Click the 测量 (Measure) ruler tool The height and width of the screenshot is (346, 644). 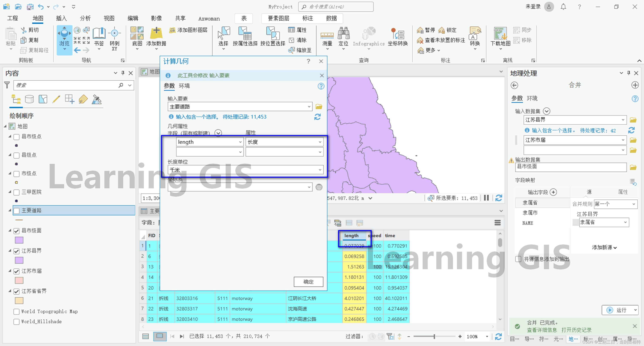327,37
